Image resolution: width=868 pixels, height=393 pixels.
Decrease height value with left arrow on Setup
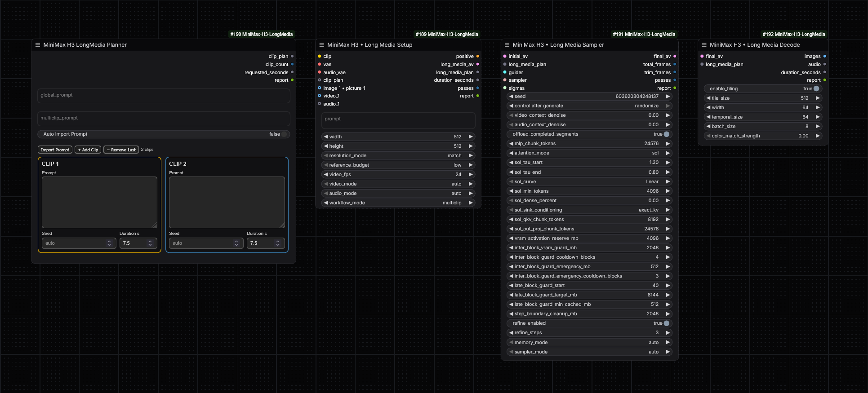[326, 146]
